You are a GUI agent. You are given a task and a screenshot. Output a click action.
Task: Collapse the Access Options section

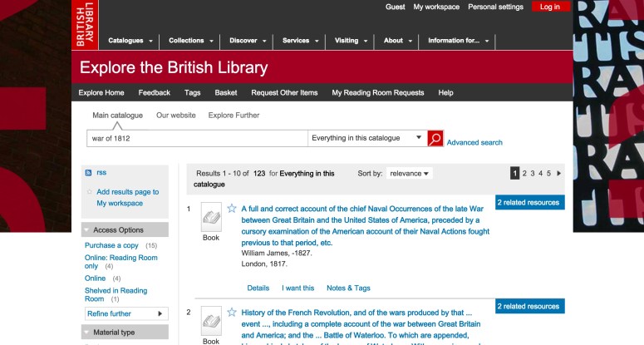click(87, 230)
